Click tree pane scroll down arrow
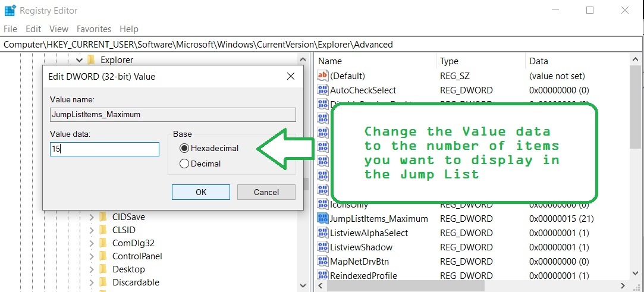Viewport: 644px width, 292px height. 303,285
